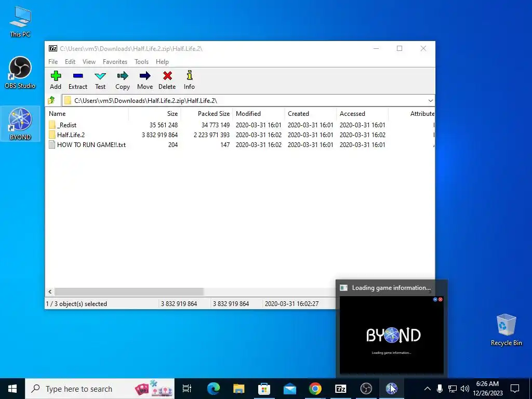Click the taskbar search box
This screenshot has height=399, width=532.
100,389
